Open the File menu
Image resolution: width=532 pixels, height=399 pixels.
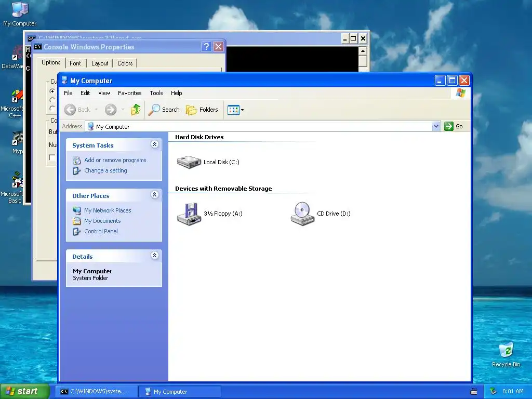(68, 93)
